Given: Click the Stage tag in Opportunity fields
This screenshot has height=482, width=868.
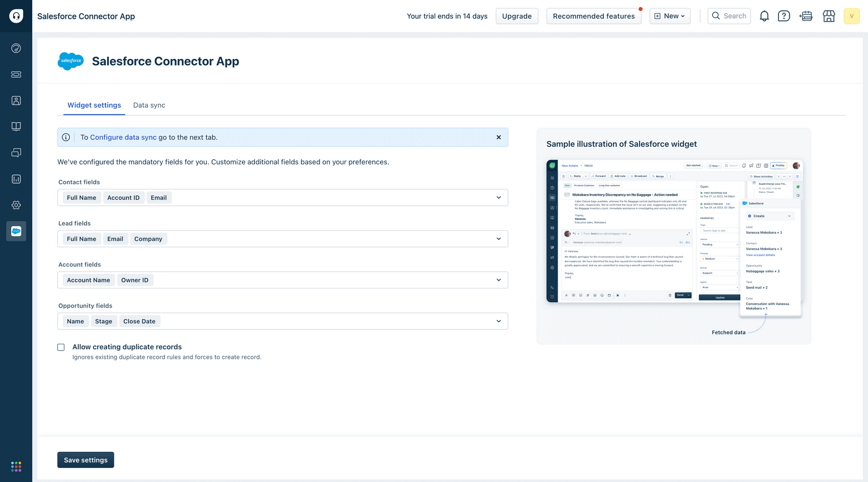Looking at the screenshot, I should pos(104,321).
